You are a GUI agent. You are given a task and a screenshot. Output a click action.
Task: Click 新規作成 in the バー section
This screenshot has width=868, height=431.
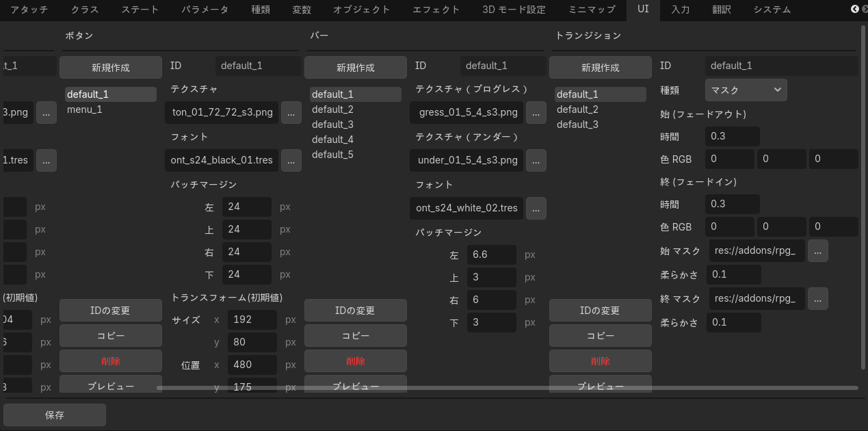(x=356, y=67)
